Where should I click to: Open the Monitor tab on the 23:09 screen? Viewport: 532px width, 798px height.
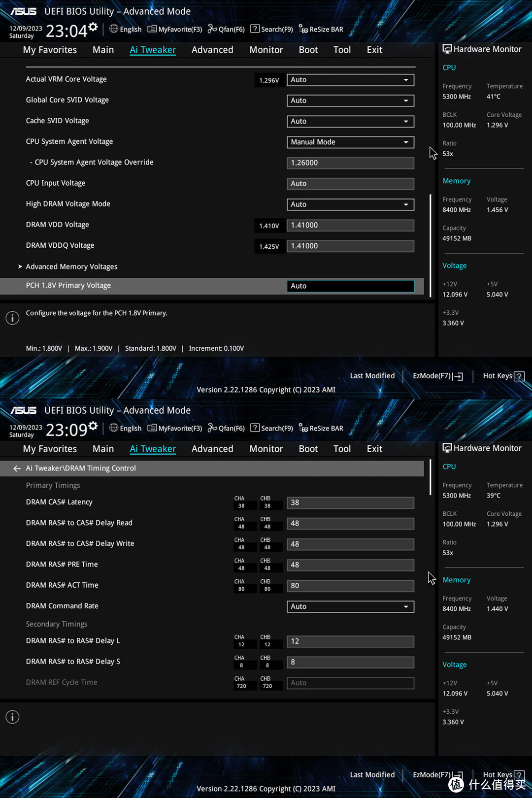click(x=266, y=449)
